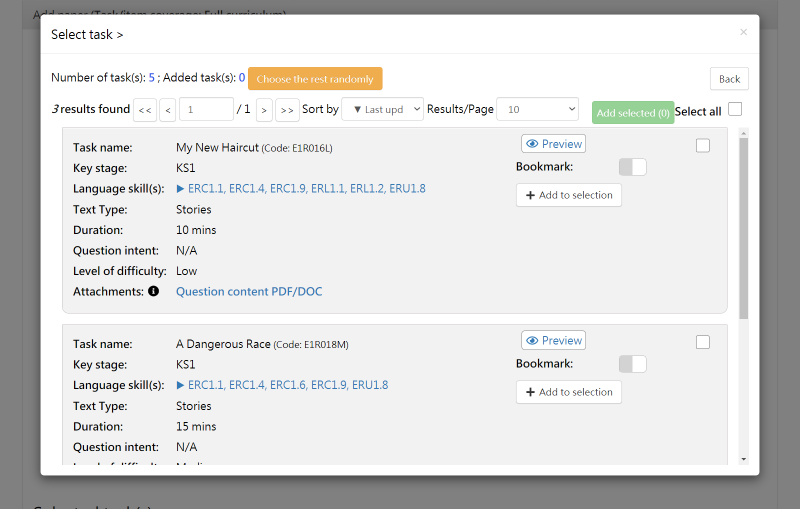Image resolution: width=800 pixels, height=509 pixels.
Task: Open the Question content PDF/DOC link
Action: (x=249, y=292)
